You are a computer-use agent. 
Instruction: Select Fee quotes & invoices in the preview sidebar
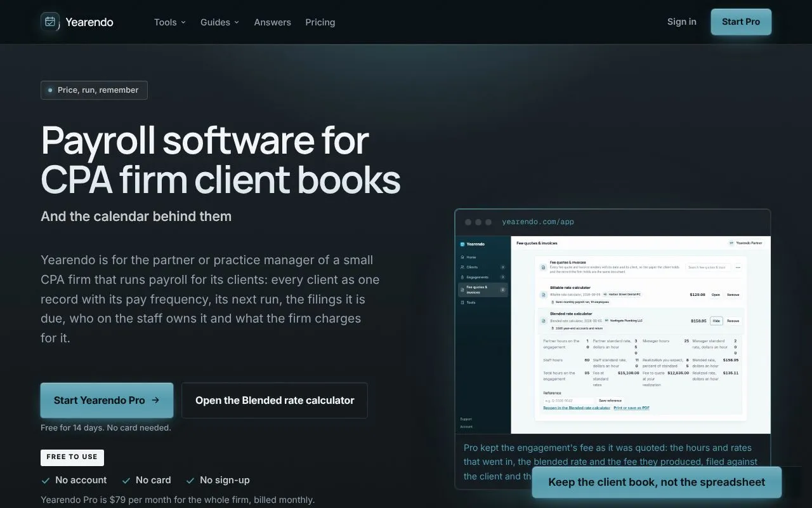[x=483, y=290]
